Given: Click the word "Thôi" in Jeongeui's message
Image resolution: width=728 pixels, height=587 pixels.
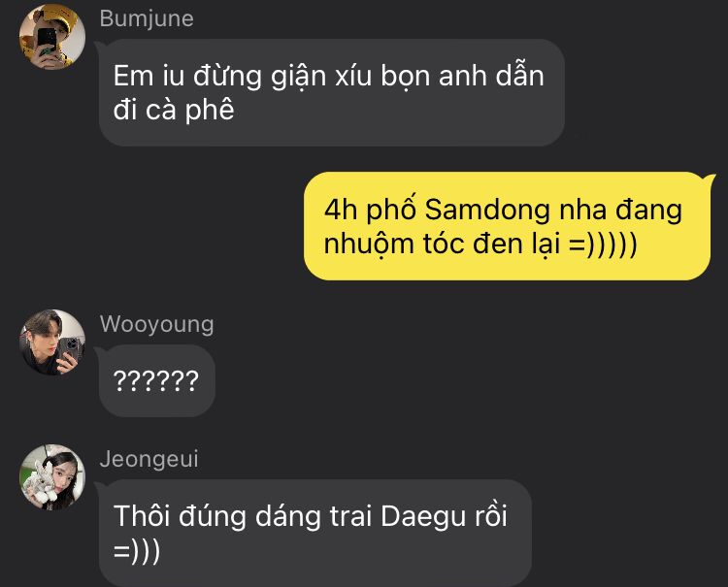Looking at the screenshot, I should (x=141, y=516).
